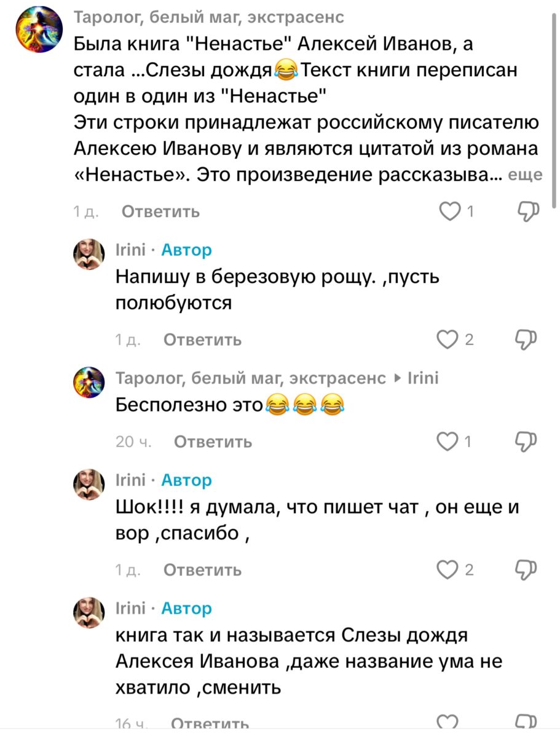The image size is (560, 738).
Task: Like the comment starting with "Шок!!!!"
Action: click(446, 570)
